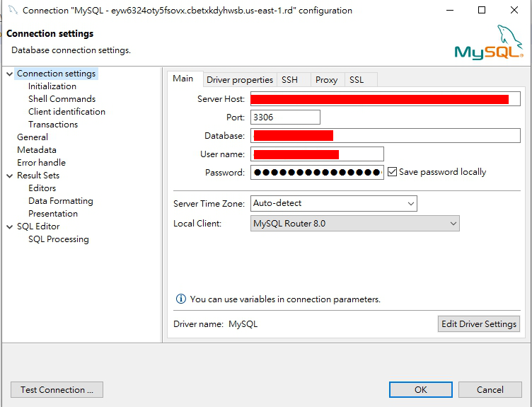The width and height of the screenshot is (532, 407).
Task: Click the User name input field
Action: point(317,154)
